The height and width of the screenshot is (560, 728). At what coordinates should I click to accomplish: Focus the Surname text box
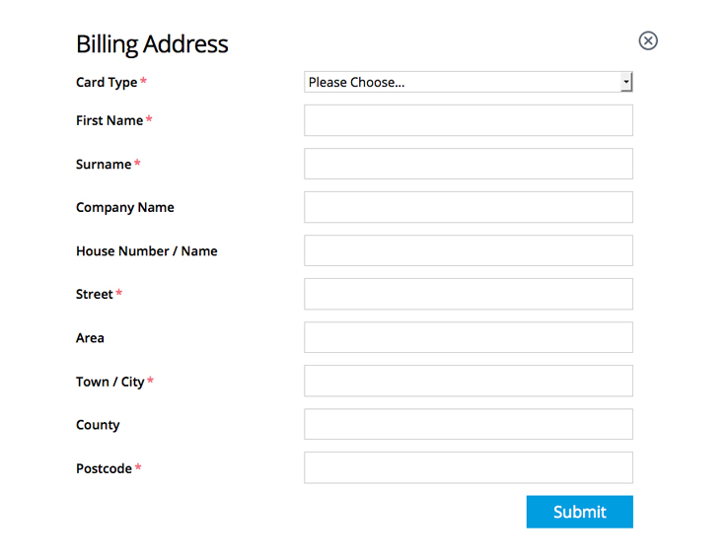point(468,164)
